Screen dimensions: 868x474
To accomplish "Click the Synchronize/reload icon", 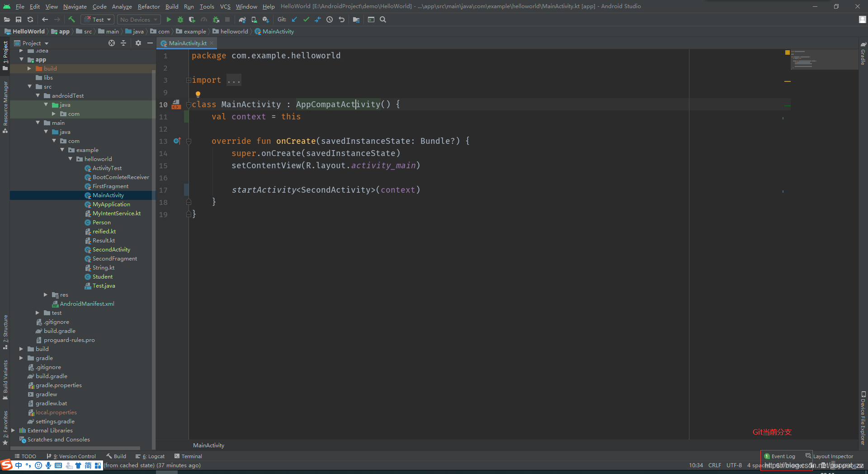I will pyautogui.click(x=30, y=19).
